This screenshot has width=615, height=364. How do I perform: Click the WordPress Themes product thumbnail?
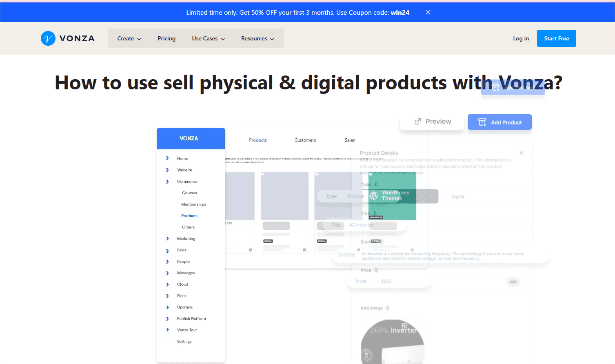(x=392, y=196)
